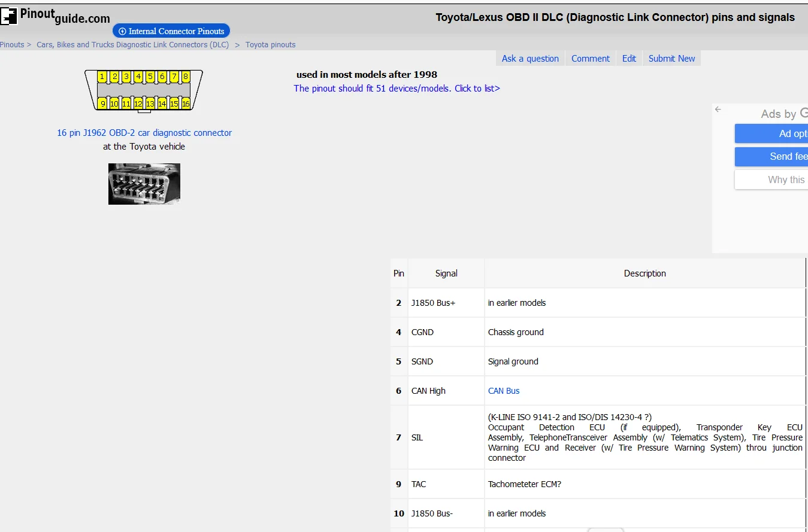Click pin 10 on connector diagram
This screenshot has height=532, width=808.
114,104
